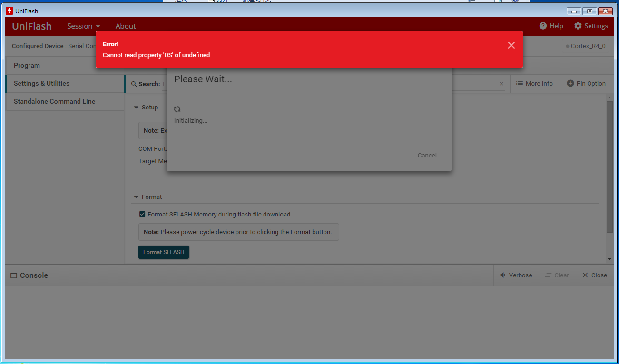The width and height of the screenshot is (619, 364).
Task: Show More Info list
Action: pos(535,84)
